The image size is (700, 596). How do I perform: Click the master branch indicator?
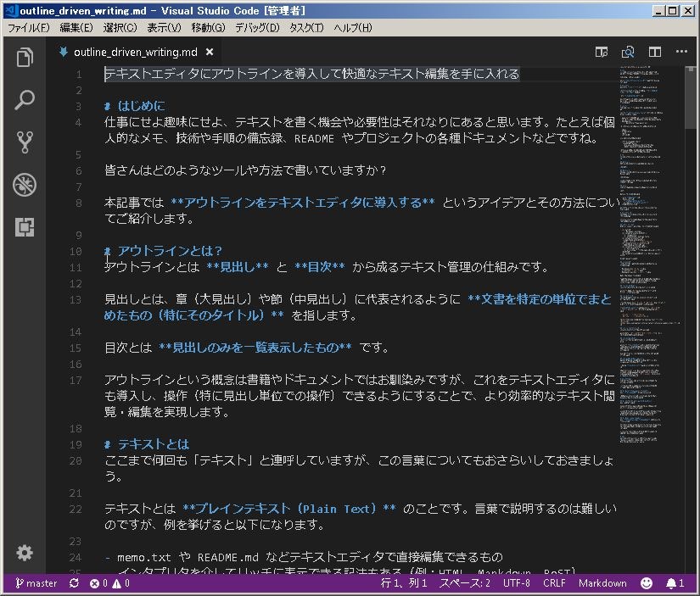coord(36,583)
